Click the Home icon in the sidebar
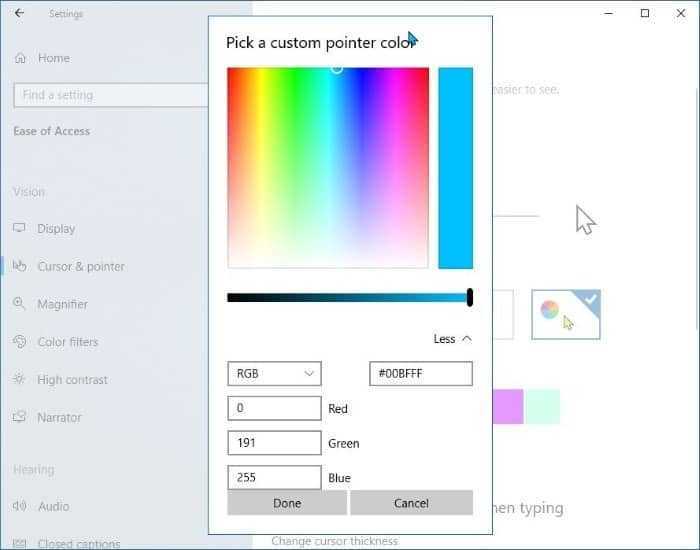The width and height of the screenshot is (700, 550). coord(20,58)
